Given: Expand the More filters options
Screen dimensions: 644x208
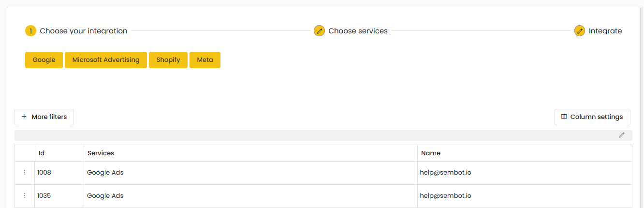Looking at the screenshot, I should click(49, 117).
